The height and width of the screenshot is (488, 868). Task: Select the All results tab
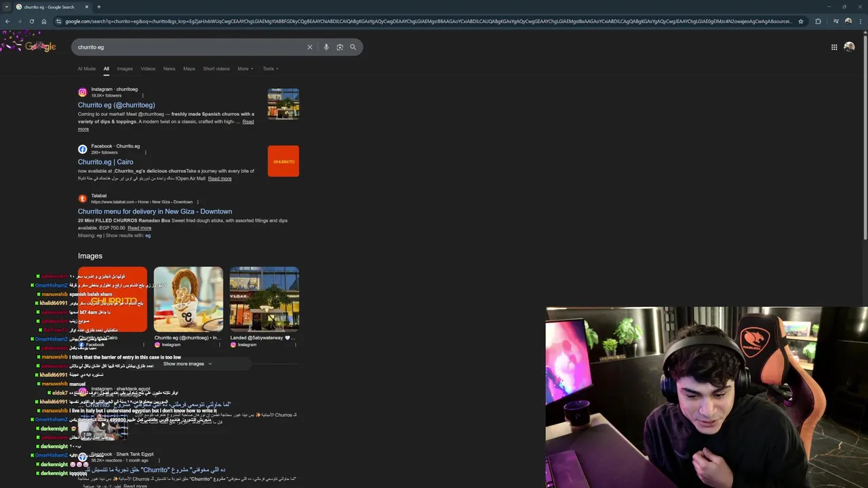tap(106, 68)
